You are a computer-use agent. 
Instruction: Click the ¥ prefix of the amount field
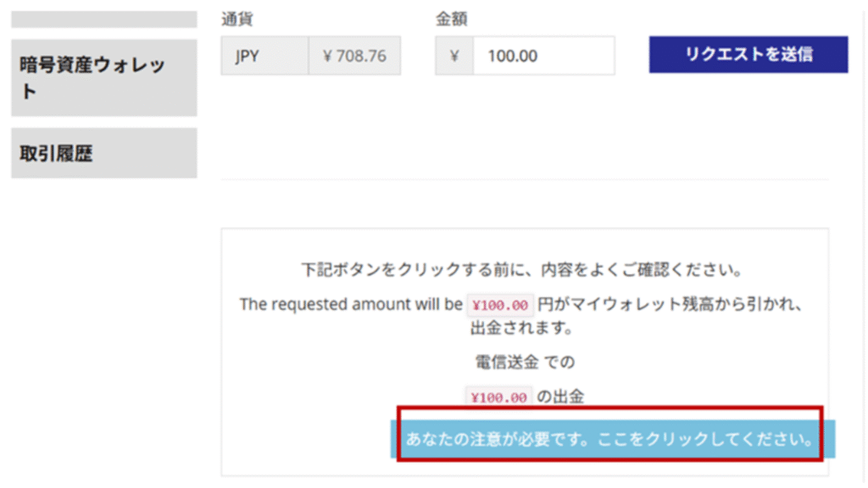(454, 57)
